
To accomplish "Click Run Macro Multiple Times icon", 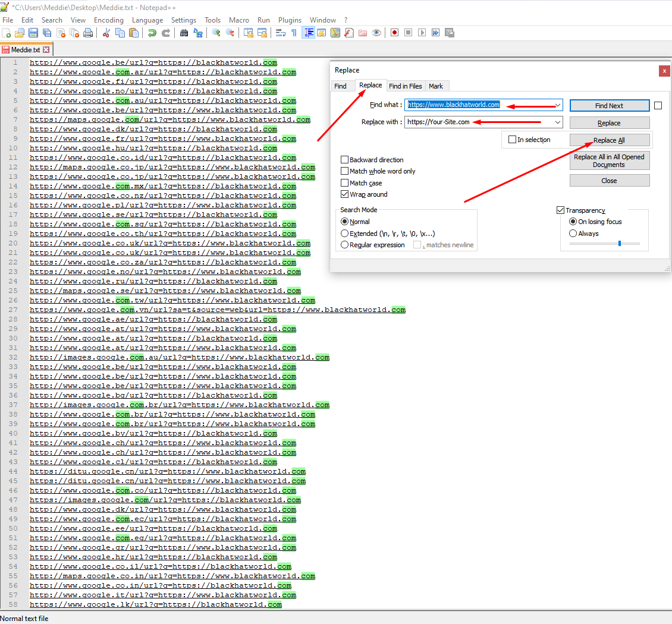I will point(436,33).
